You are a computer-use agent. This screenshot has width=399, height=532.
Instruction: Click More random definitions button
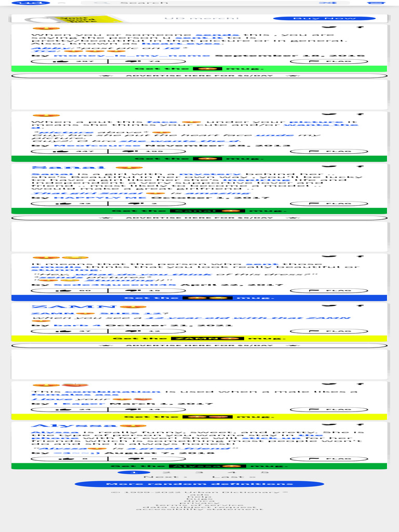199,484
